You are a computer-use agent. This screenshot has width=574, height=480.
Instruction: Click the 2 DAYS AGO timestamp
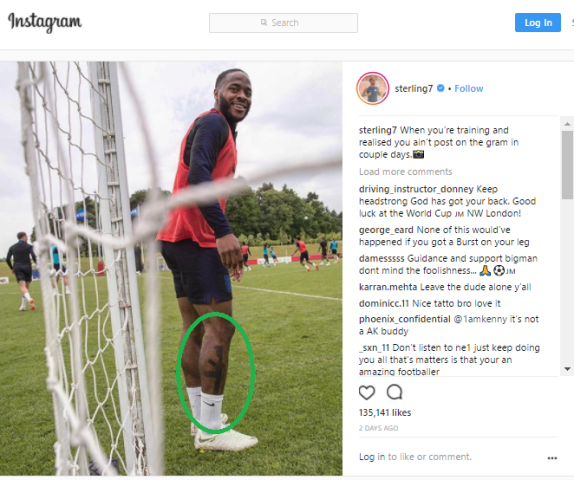[379, 428]
